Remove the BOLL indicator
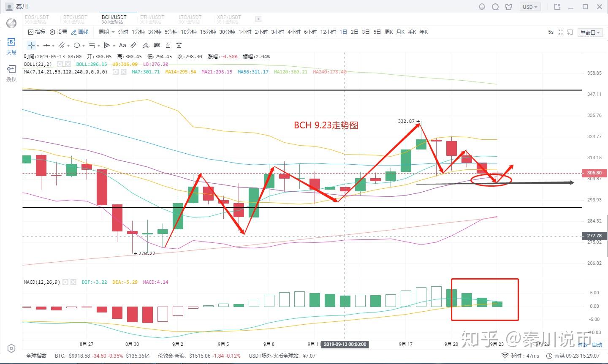This screenshot has width=608, height=364. click(x=68, y=64)
